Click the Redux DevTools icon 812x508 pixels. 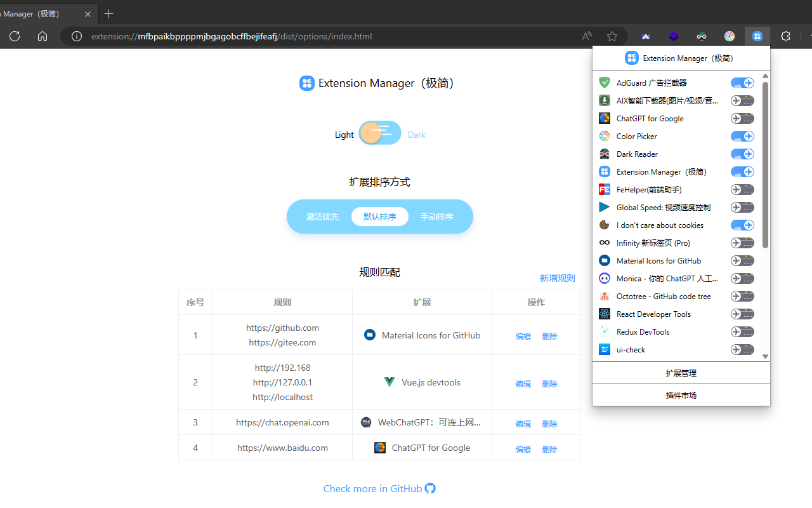click(605, 331)
